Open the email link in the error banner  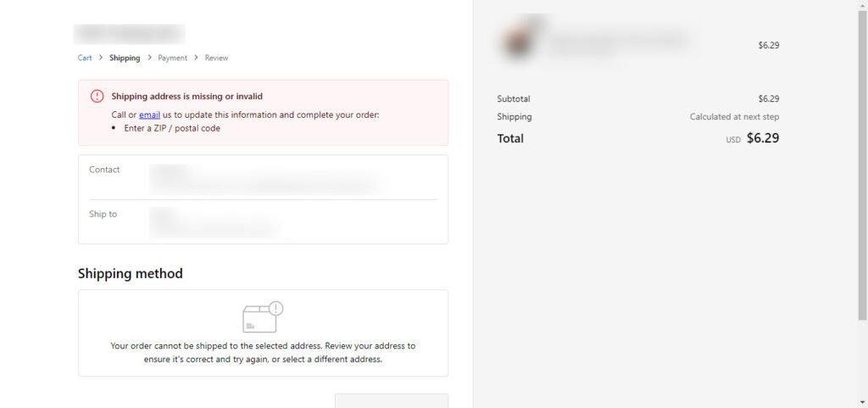(x=149, y=115)
